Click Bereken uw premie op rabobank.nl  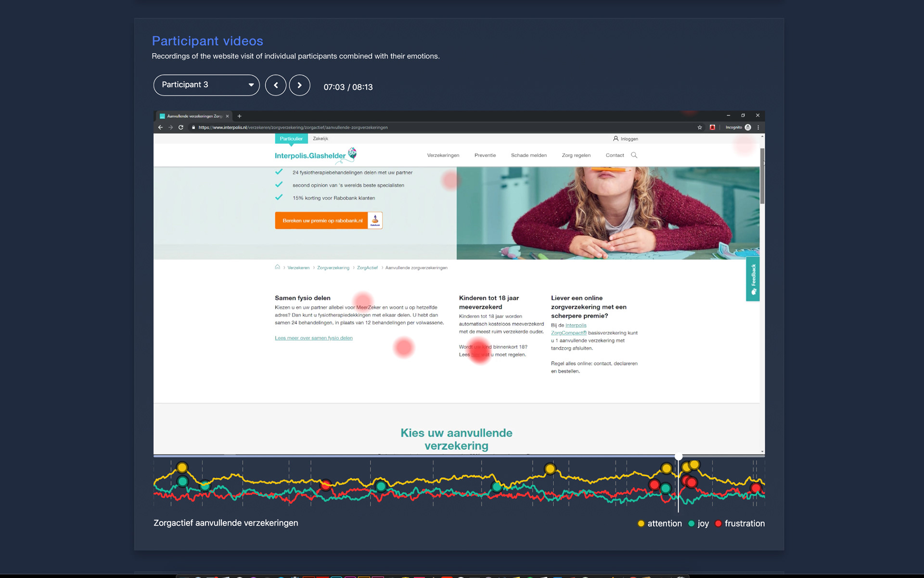[328, 221]
